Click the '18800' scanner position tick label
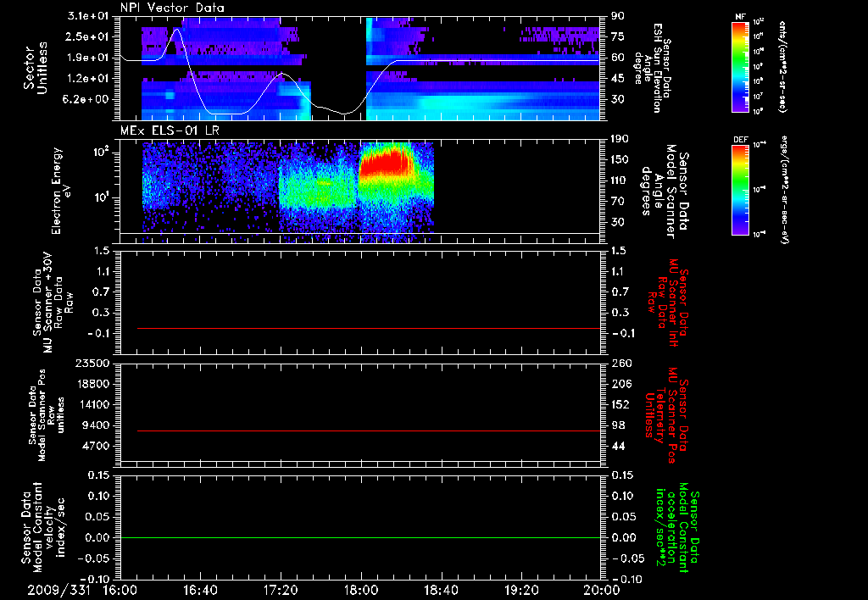Viewport: 868px width, 600px height. pos(92,384)
